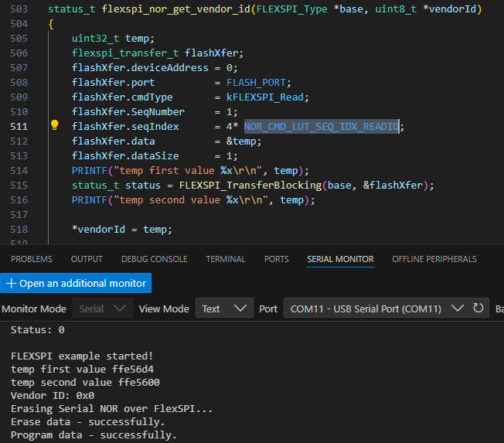The image size is (504, 443).
Task: Open the View Mode Text dropdown
Action: click(x=224, y=309)
